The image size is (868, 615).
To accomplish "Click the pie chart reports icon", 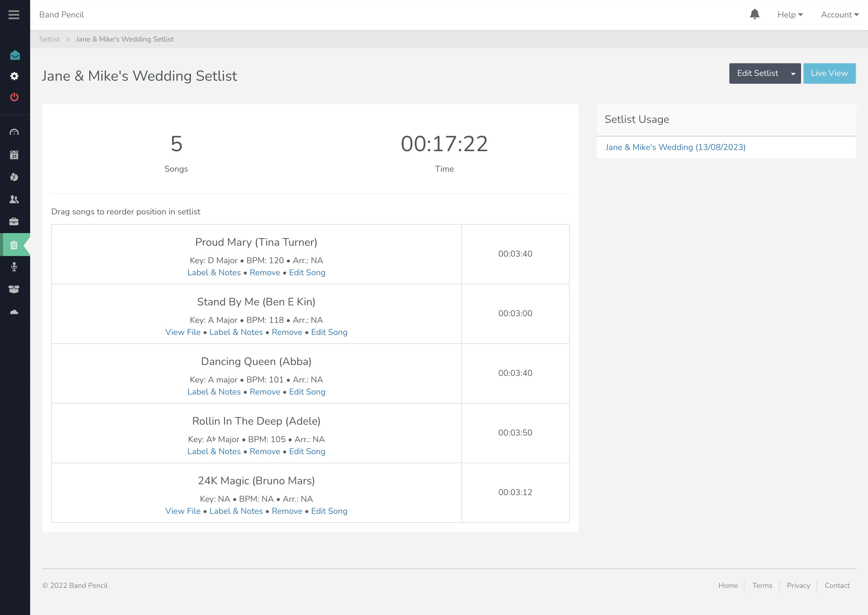I will [x=14, y=177].
